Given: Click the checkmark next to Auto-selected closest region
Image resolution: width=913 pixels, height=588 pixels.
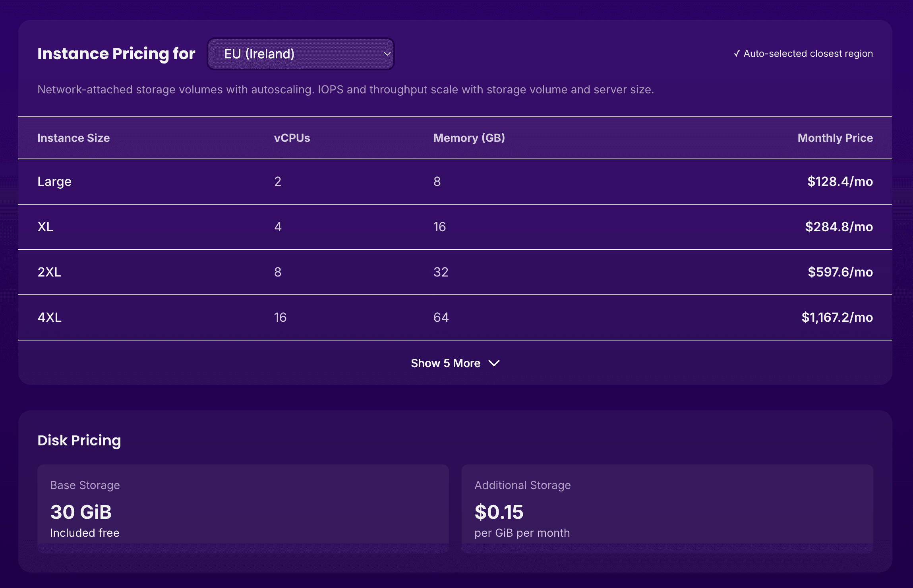Looking at the screenshot, I should 738,53.
